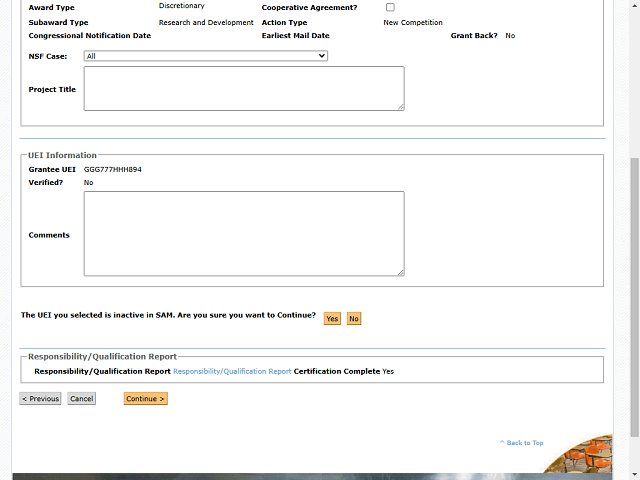Select the Grantee UEI value GGG777HHH894
This screenshot has width=640, height=480.
pos(113,169)
